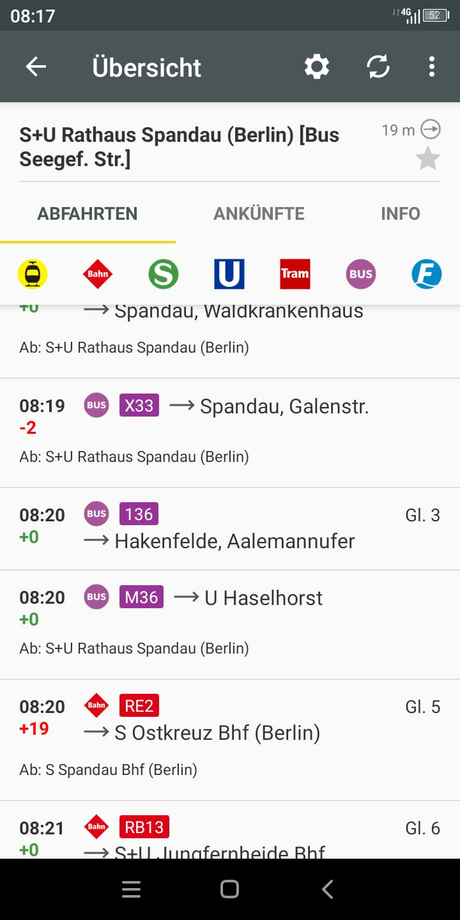Toggle the red Bahn filter icon
Viewport: 460px width, 920px height.
[97, 274]
